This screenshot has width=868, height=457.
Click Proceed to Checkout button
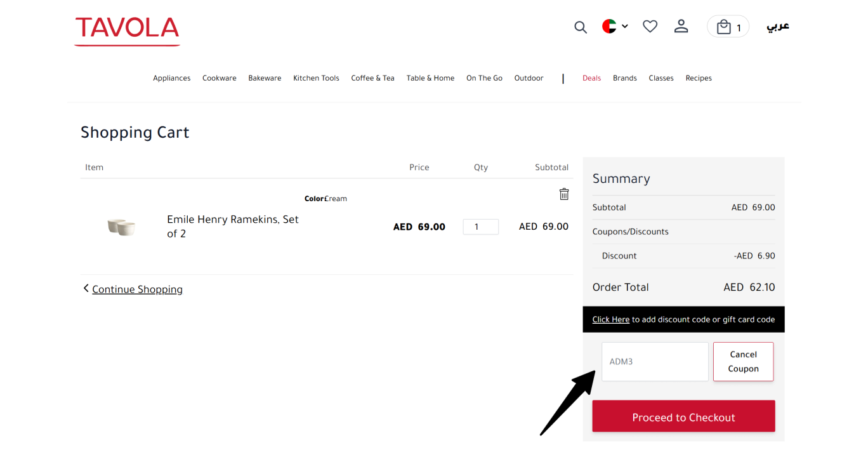683,416
